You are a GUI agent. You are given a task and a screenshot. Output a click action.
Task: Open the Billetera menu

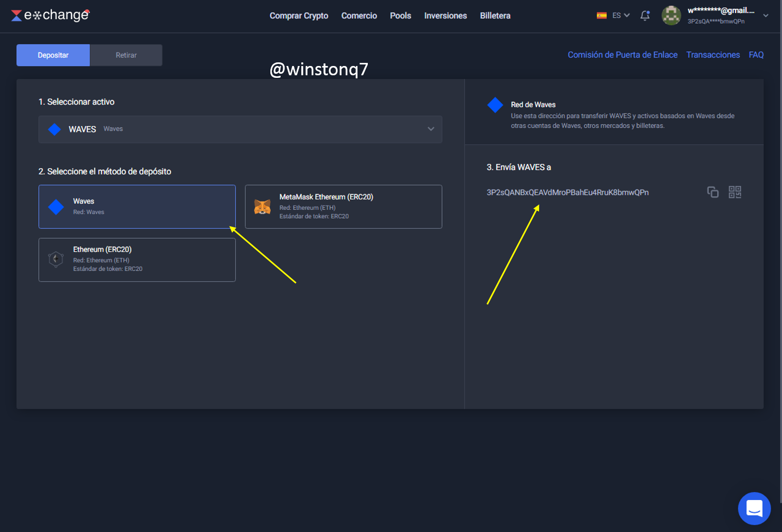click(495, 15)
